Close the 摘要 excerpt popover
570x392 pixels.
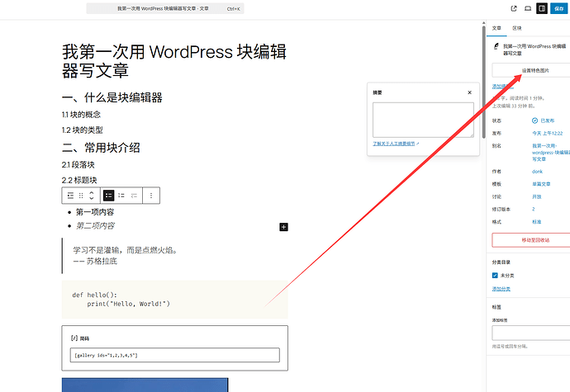(x=470, y=92)
